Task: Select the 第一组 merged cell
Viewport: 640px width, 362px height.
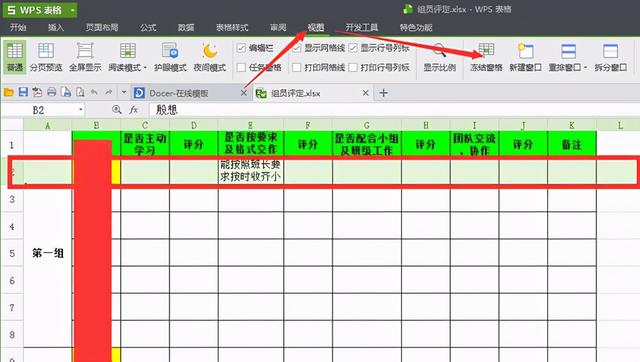Action: tap(48, 253)
